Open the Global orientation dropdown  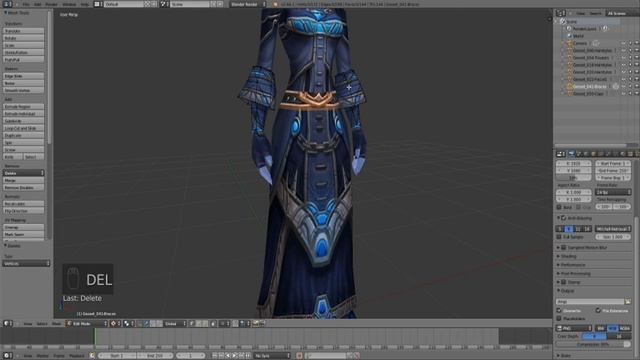tap(176, 323)
